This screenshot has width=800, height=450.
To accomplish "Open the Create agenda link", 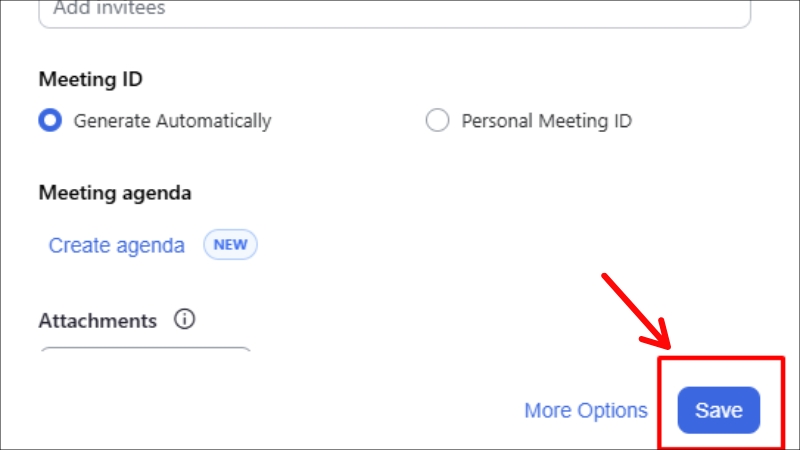I will 117,245.
